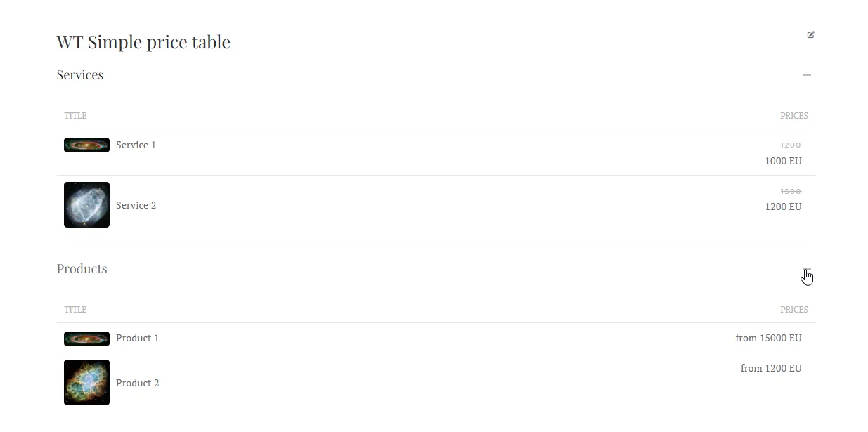Click the Service 2 title

click(136, 205)
